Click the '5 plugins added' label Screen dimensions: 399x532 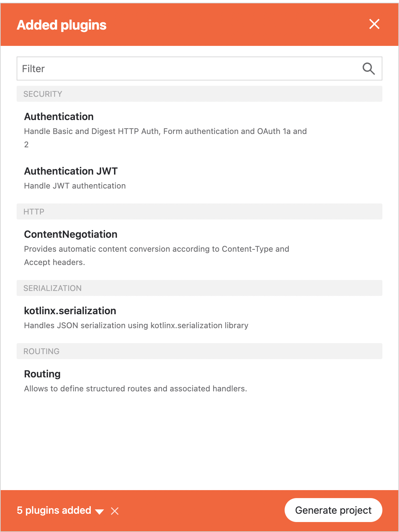[x=54, y=510]
